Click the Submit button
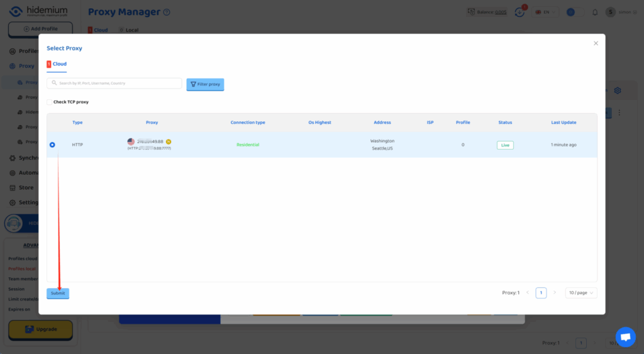The image size is (644, 354). (x=58, y=293)
